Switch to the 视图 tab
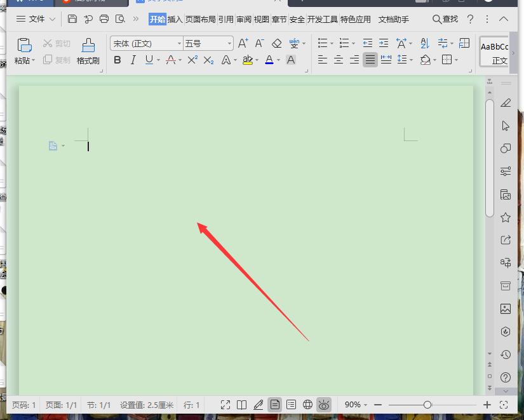 pos(261,20)
